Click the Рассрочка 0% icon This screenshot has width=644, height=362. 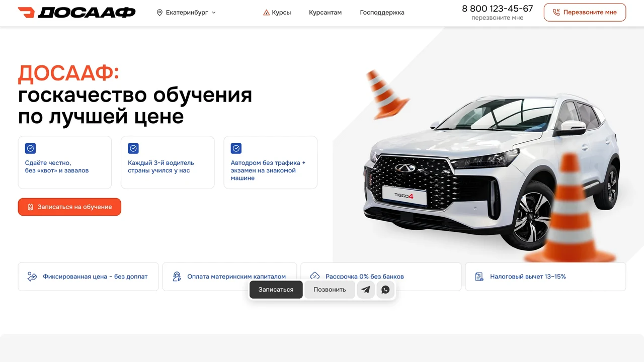coord(315,276)
